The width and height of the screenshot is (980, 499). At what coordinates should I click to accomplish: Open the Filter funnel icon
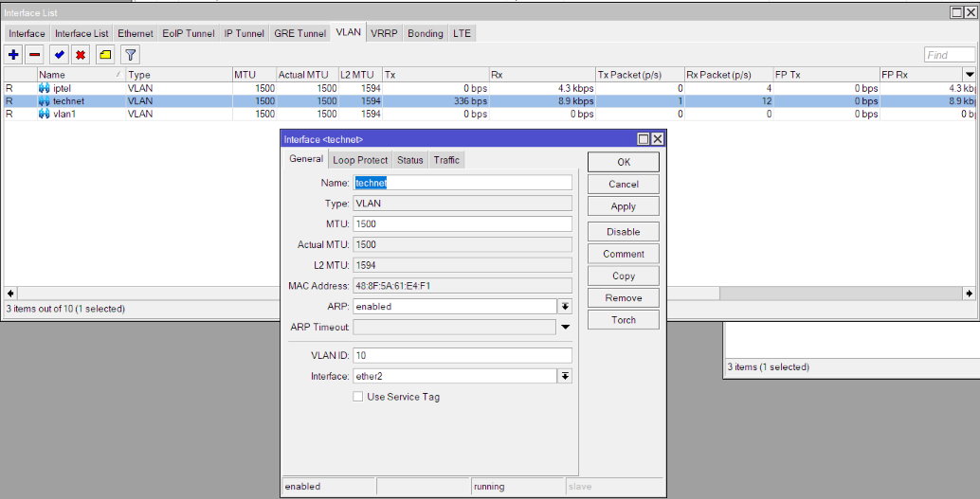pos(131,55)
